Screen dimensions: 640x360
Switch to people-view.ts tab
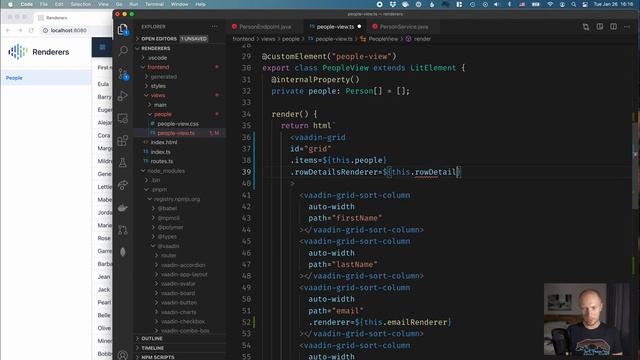336,27
